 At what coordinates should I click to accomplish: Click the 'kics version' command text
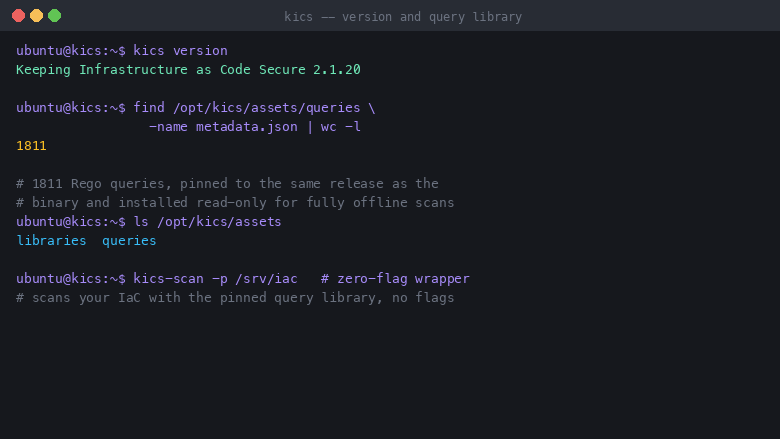(x=180, y=51)
